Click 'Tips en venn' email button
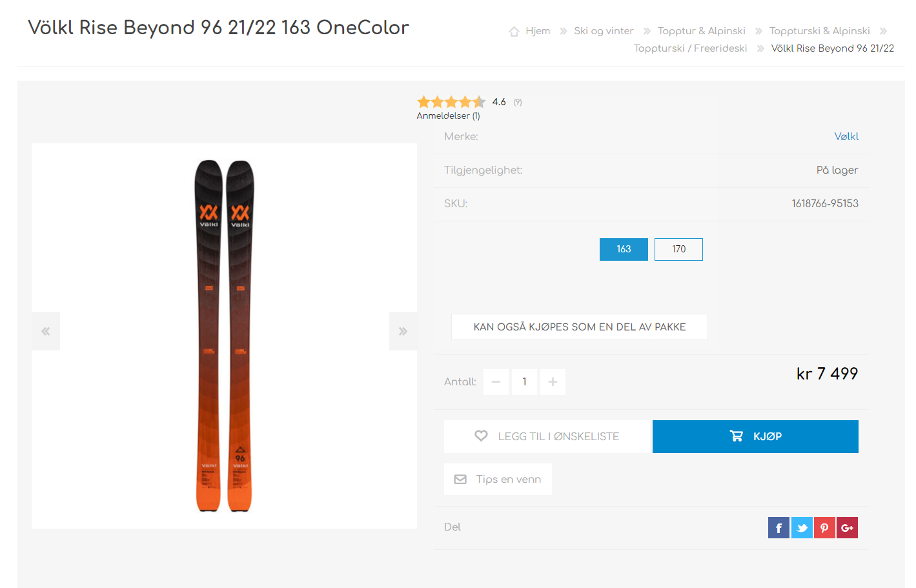The height and width of the screenshot is (588, 916). point(498,480)
